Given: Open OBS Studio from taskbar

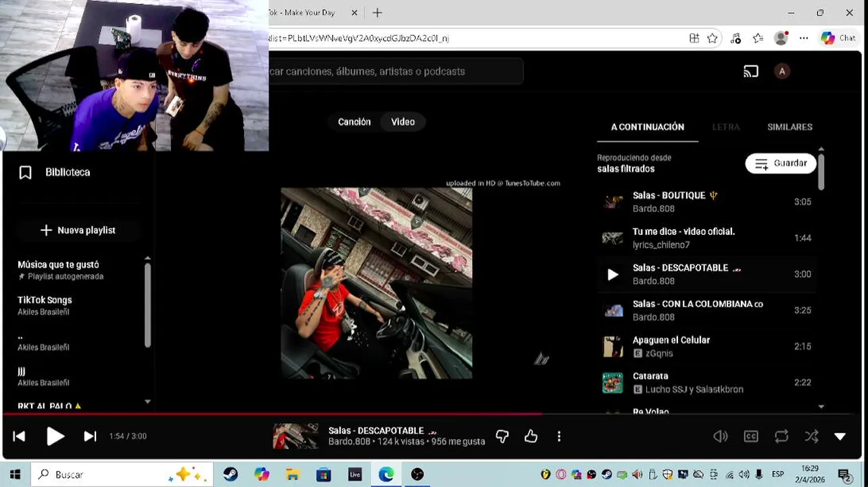Looking at the screenshot, I should (x=417, y=474).
